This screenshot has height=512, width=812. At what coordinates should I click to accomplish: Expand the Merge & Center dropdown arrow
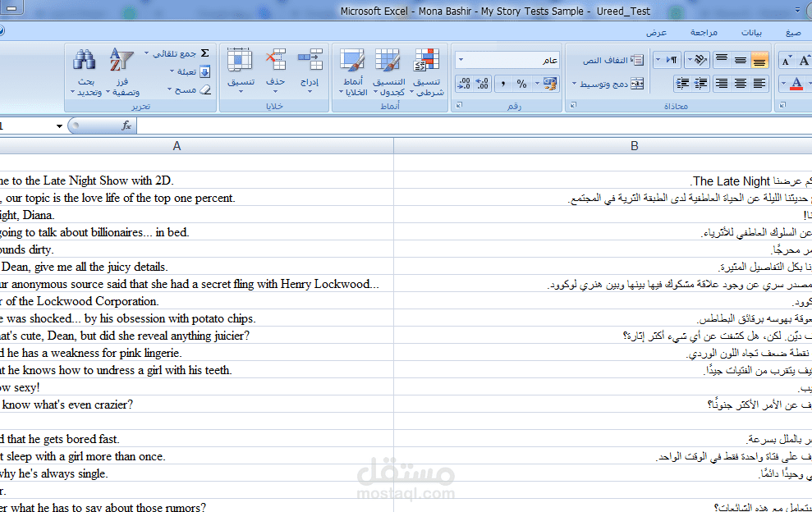(x=574, y=84)
